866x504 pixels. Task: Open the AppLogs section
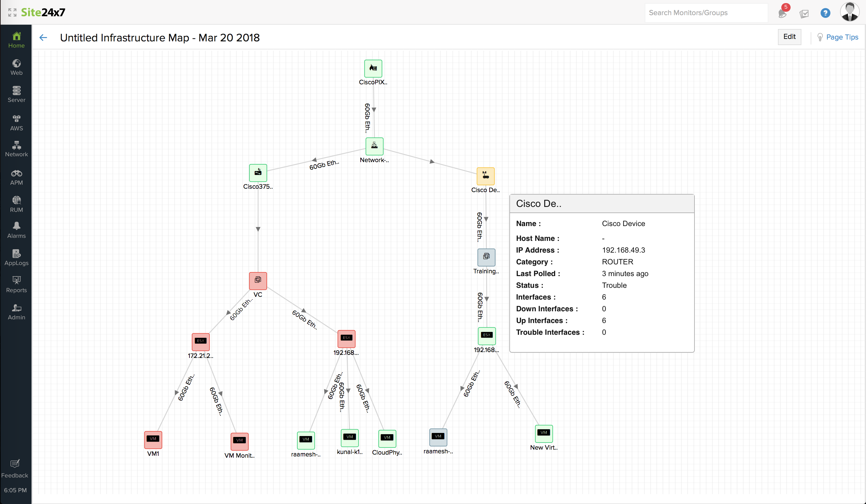tap(16, 257)
